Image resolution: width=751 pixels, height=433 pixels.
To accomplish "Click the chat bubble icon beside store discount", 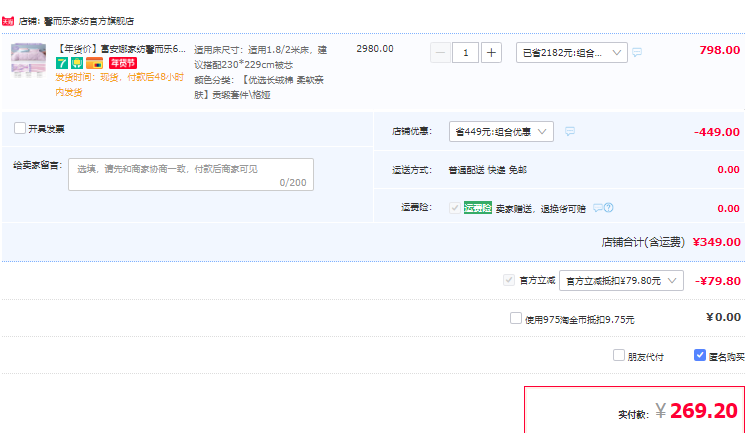I will 569,131.
